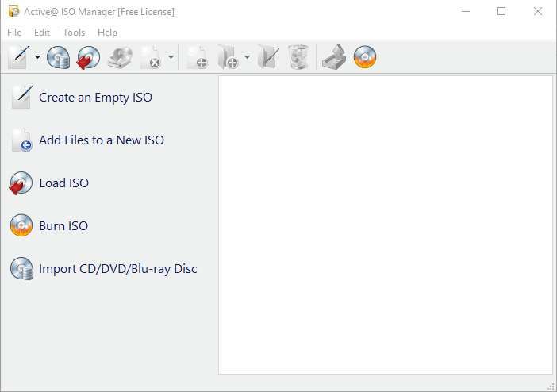The height and width of the screenshot is (392, 557).
Task: Maximize the ISO Manager window
Action: 501,11
